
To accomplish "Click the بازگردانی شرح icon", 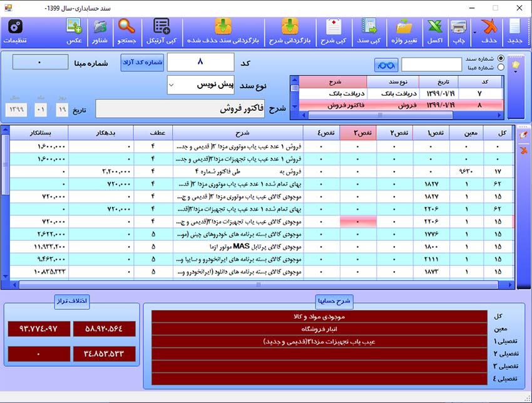I will [290, 26].
